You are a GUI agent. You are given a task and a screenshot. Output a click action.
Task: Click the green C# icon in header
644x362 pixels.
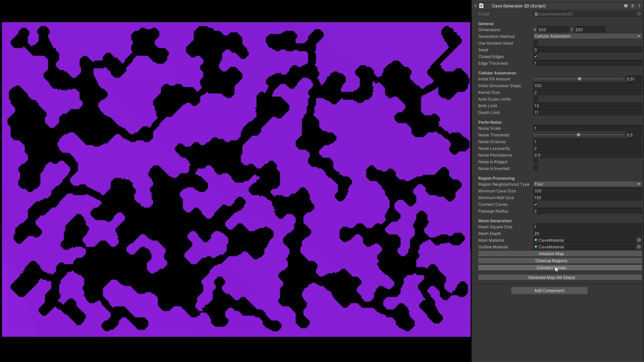coord(482,6)
